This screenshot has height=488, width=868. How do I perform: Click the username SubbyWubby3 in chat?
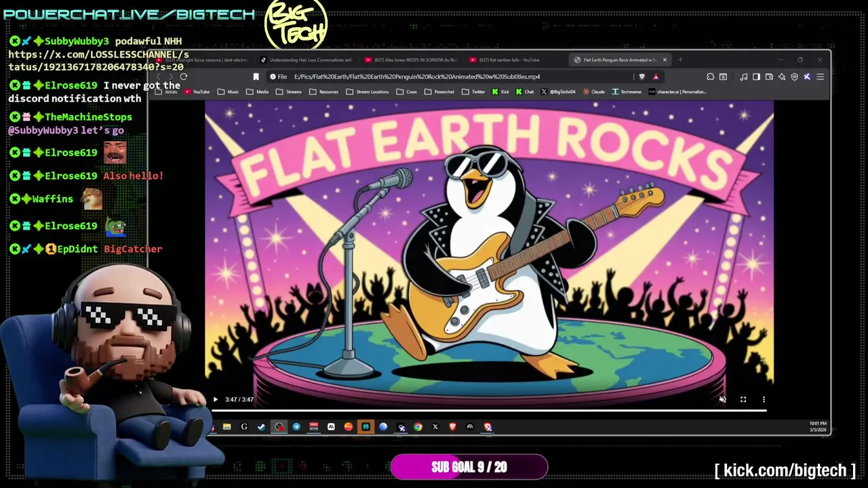click(x=77, y=41)
